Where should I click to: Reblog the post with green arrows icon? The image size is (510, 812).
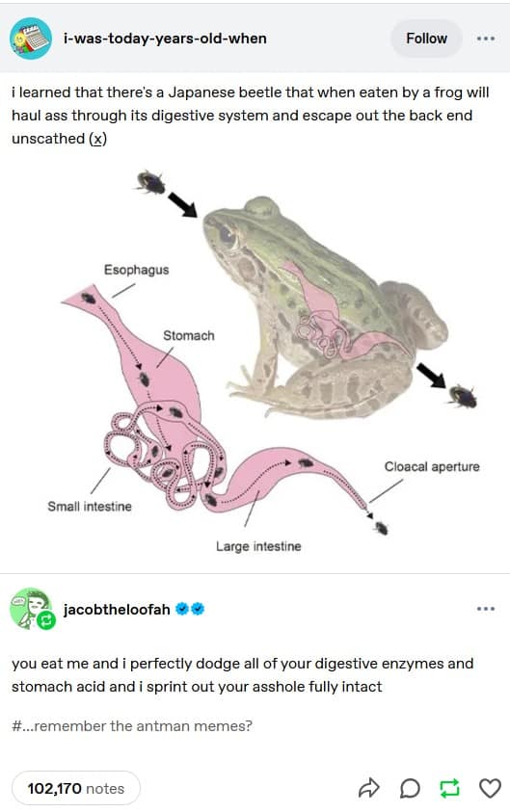pos(449,788)
